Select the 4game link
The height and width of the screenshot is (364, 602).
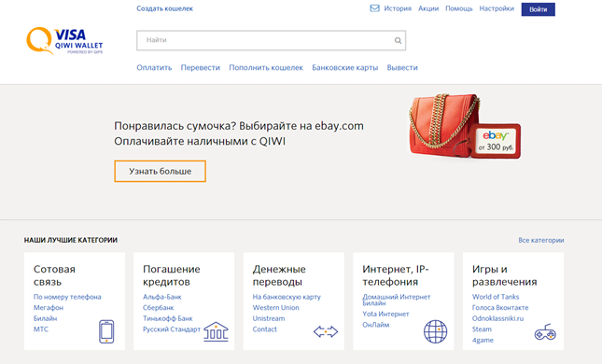(483, 340)
